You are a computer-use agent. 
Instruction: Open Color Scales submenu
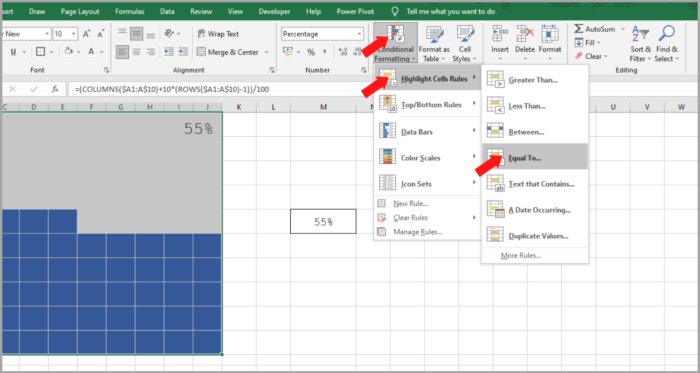427,158
